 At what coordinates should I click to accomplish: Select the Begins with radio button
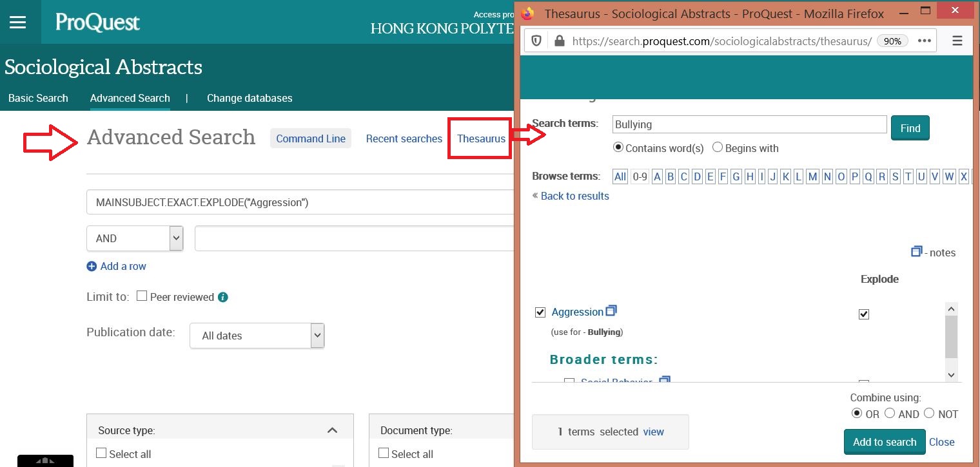coord(718,148)
